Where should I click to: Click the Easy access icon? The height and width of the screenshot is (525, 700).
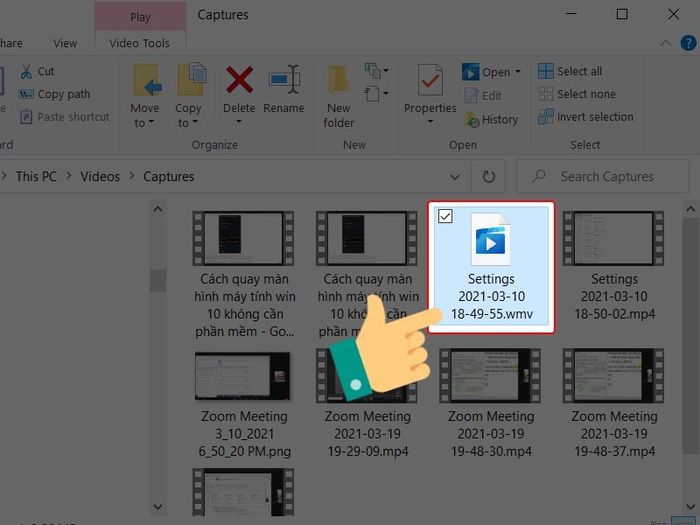[372, 94]
